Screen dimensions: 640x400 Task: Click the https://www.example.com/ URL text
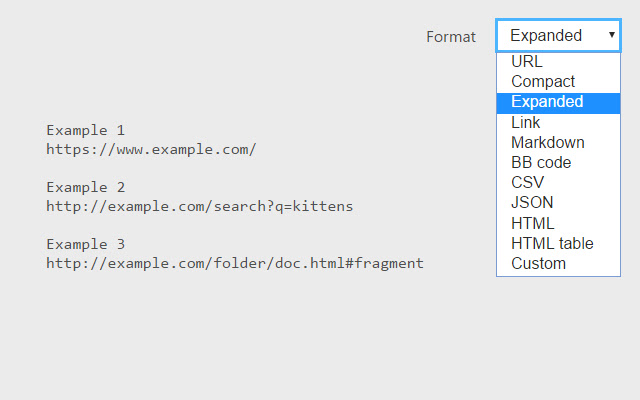(151, 149)
